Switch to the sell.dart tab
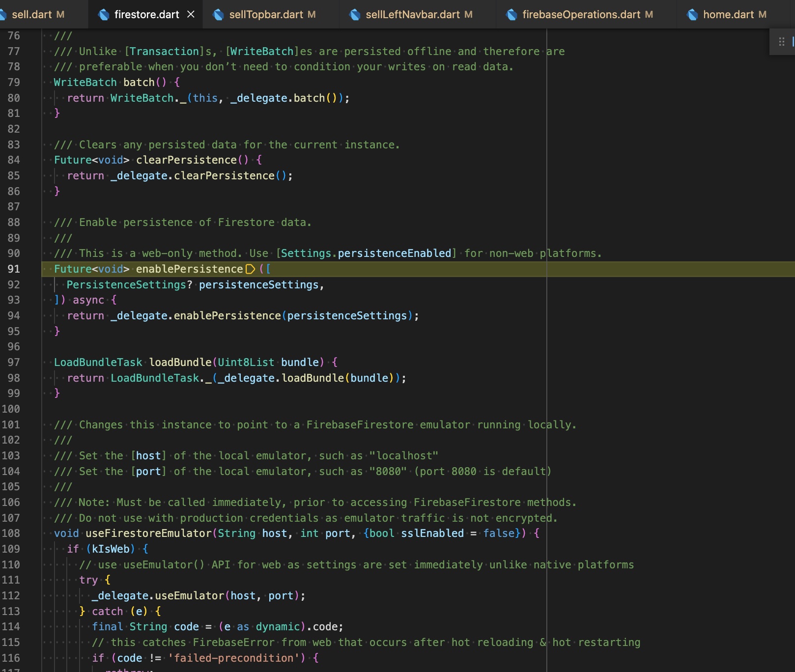Image resolution: width=795 pixels, height=672 pixels. click(x=38, y=14)
